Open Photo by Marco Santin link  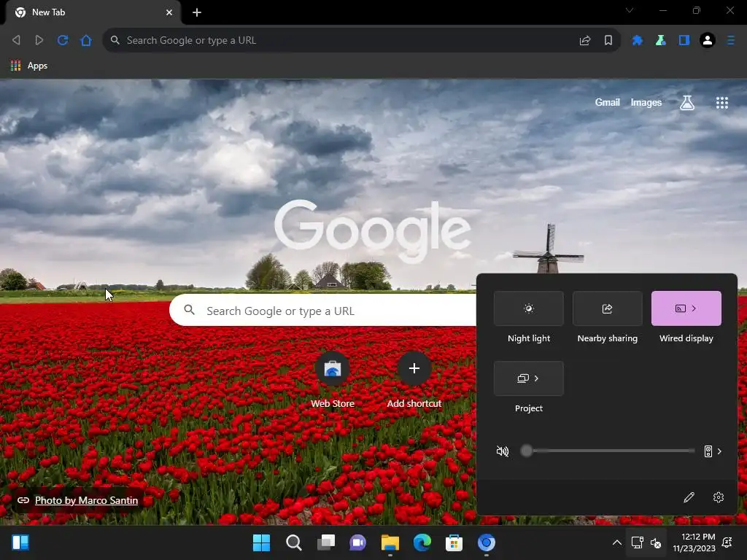[x=86, y=500]
